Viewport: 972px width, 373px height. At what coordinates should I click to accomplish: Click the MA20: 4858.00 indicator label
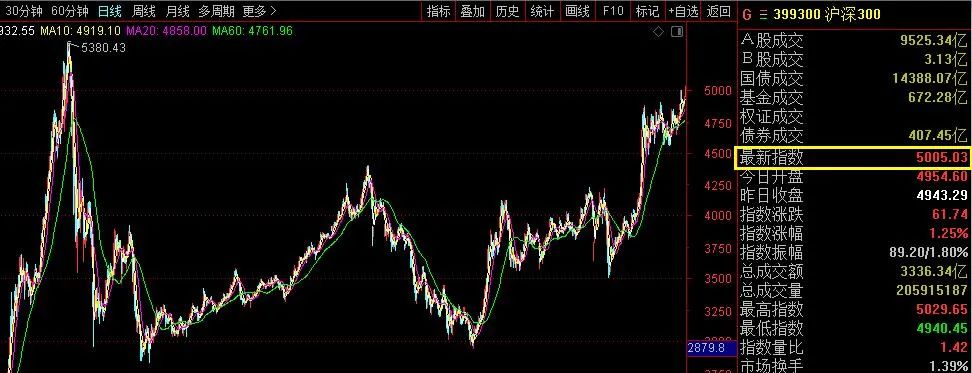click(x=166, y=30)
